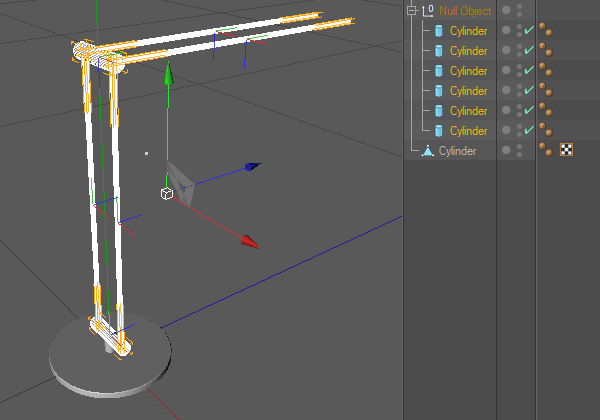Click fifth Cylinder's blue primitive icon
Viewport: 600px width, 420px height.
tap(439, 111)
